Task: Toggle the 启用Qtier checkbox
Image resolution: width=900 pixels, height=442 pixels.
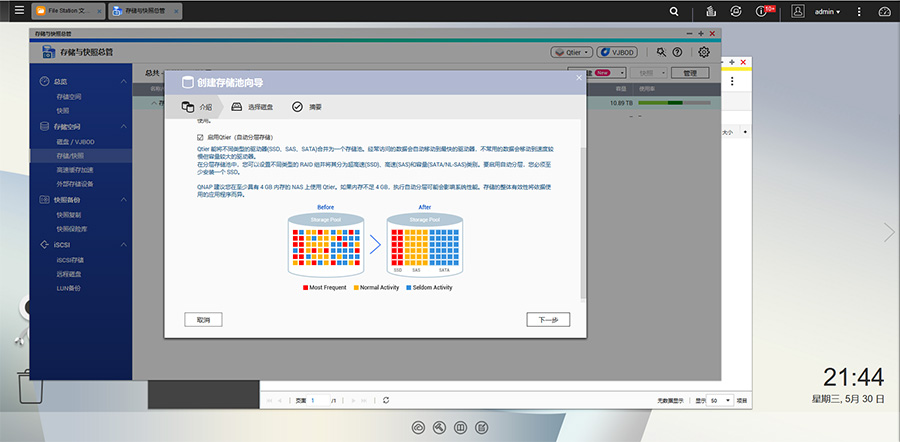Action: [200, 136]
